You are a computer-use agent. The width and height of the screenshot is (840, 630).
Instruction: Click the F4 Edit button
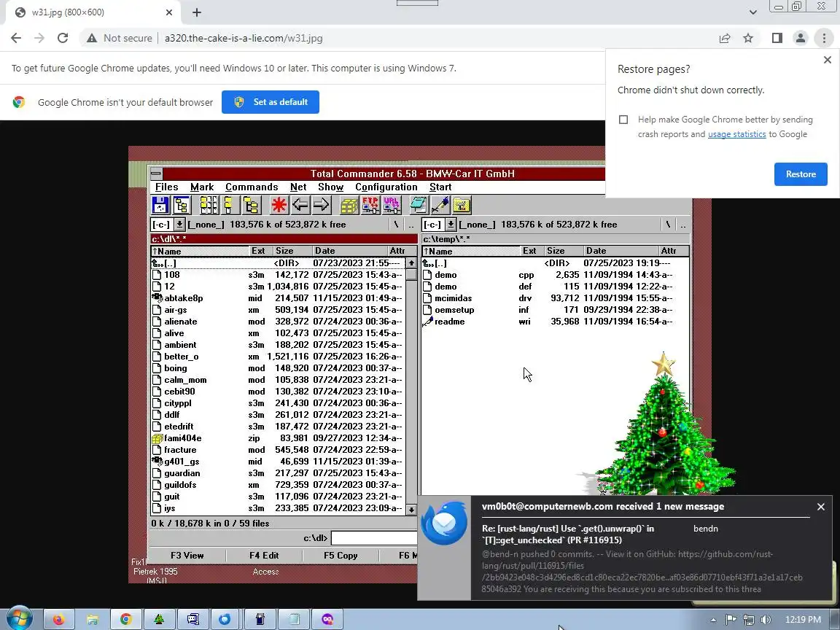(264, 556)
